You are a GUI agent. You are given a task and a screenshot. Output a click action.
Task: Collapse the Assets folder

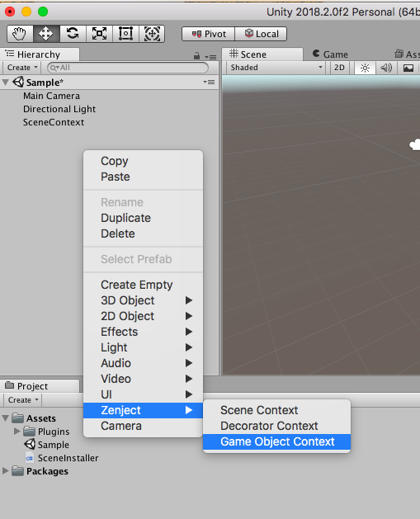coord(5,418)
